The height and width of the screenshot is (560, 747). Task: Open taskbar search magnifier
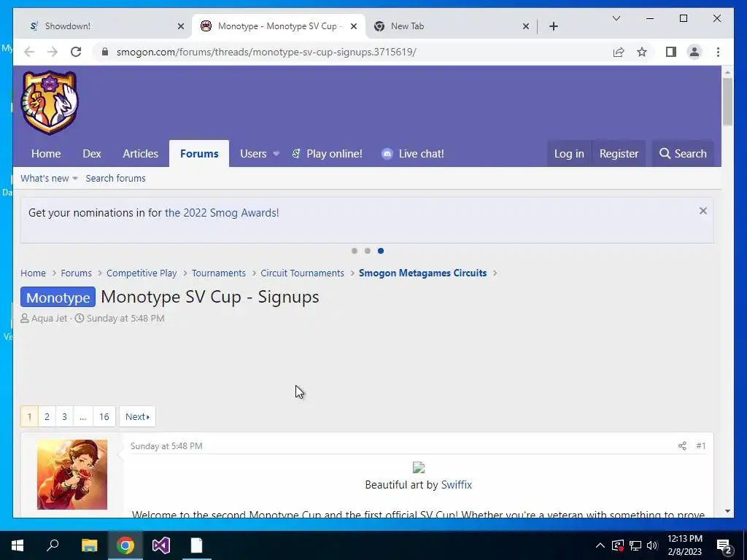[x=53, y=545]
